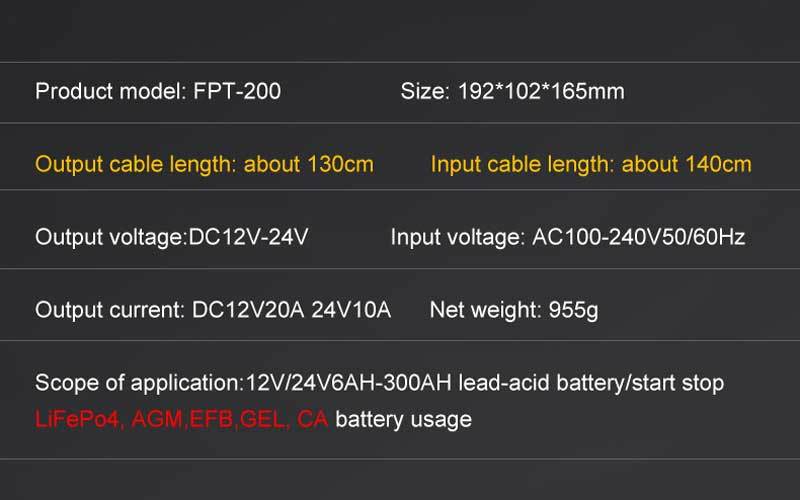Select the "about 130cm" value
Screen dimensions: 800x500
tap(308, 164)
